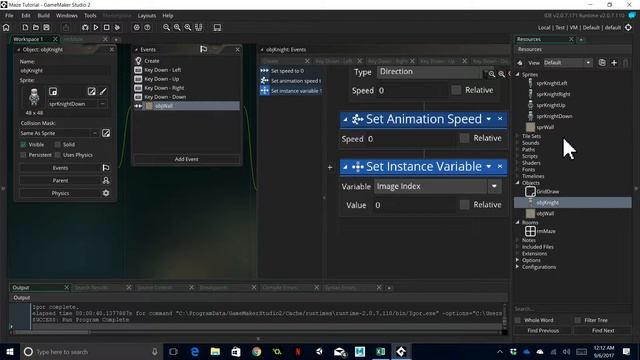Collapse the Sprites tree folder
The height and width of the screenshot is (360, 640).
point(518,74)
